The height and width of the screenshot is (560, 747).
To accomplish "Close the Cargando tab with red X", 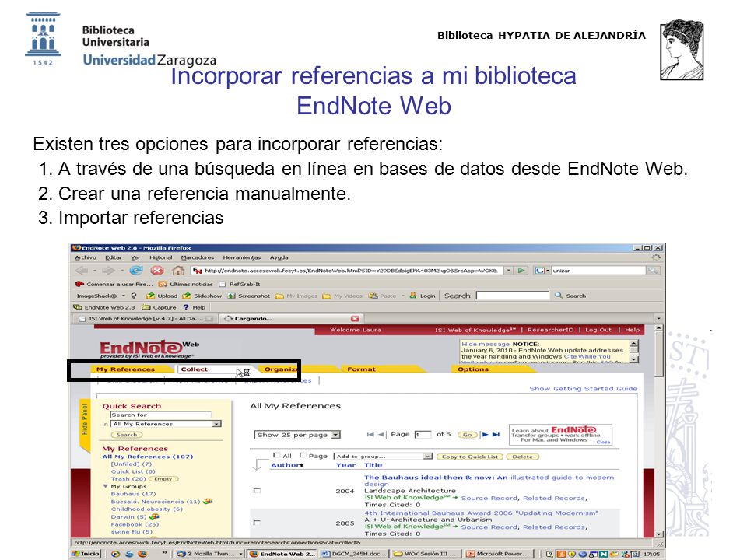I will pos(355,319).
